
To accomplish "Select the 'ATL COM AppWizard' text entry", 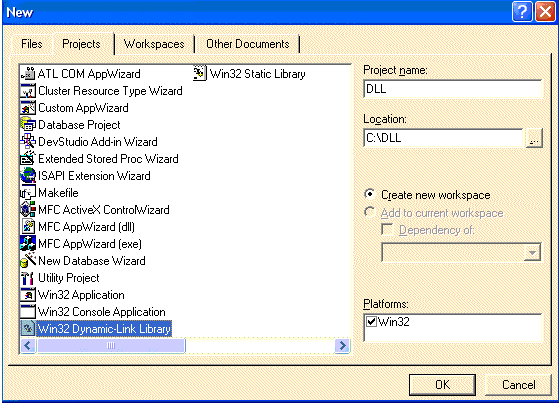I will pyautogui.click(x=89, y=73).
